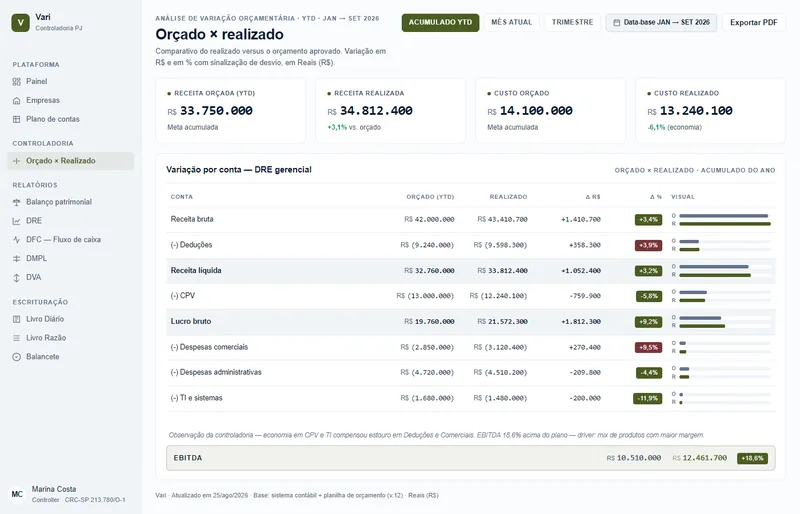Click the Realizado column header
The image size is (800, 514).
point(509,197)
